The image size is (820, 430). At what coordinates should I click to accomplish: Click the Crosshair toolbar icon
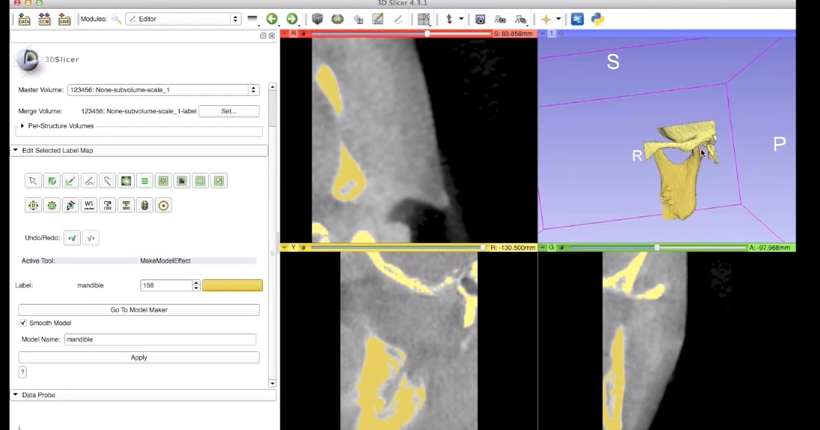point(546,19)
